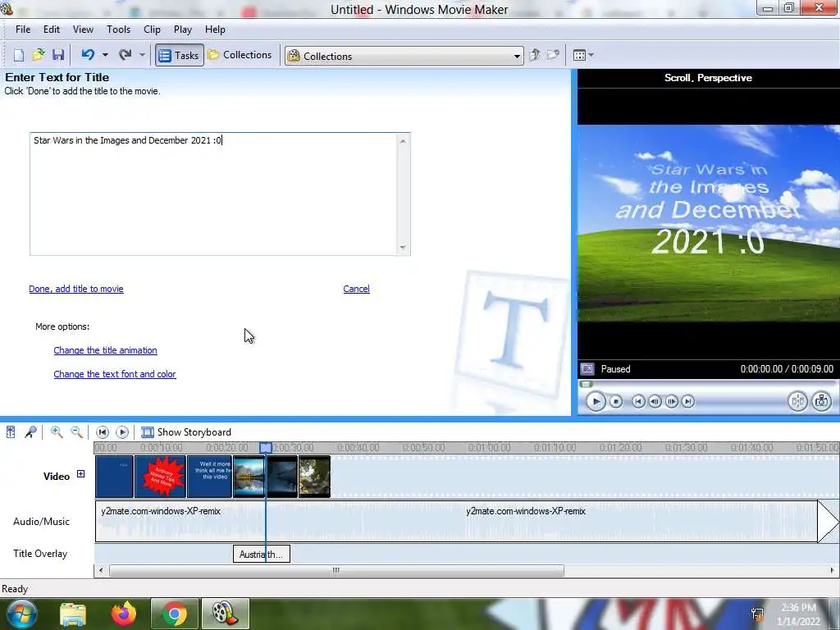Switch to Show Storyboard view
The width and height of the screenshot is (840, 630).
[x=186, y=431]
